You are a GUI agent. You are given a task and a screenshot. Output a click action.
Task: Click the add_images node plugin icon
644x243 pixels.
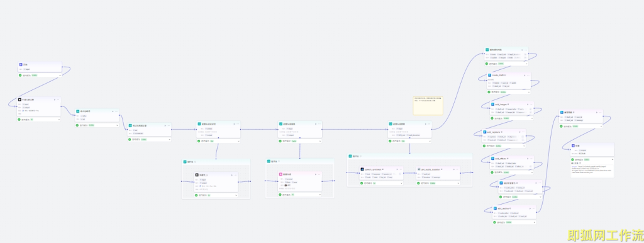(493, 104)
